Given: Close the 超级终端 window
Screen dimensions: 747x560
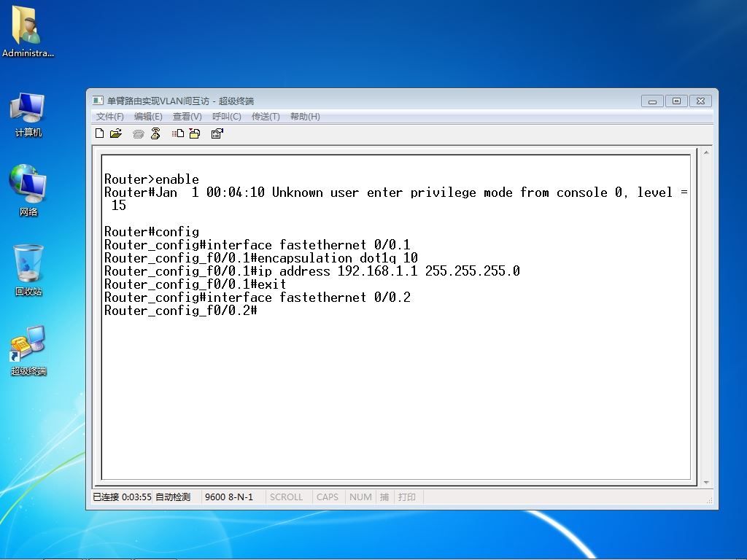Looking at the screenshot, I should click(700, 101).
